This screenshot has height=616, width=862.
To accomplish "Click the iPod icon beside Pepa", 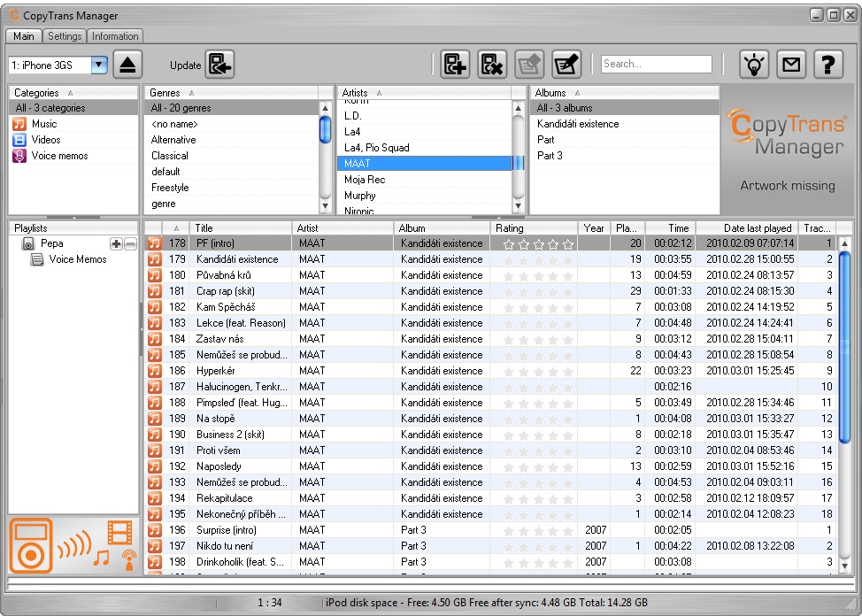I will (28, 243).
